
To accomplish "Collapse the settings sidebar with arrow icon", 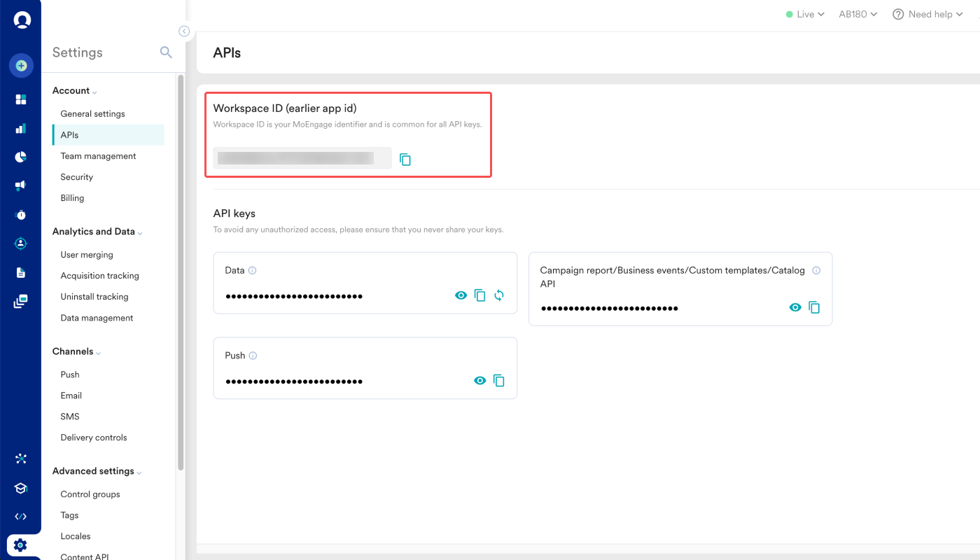I will (184, 31).
